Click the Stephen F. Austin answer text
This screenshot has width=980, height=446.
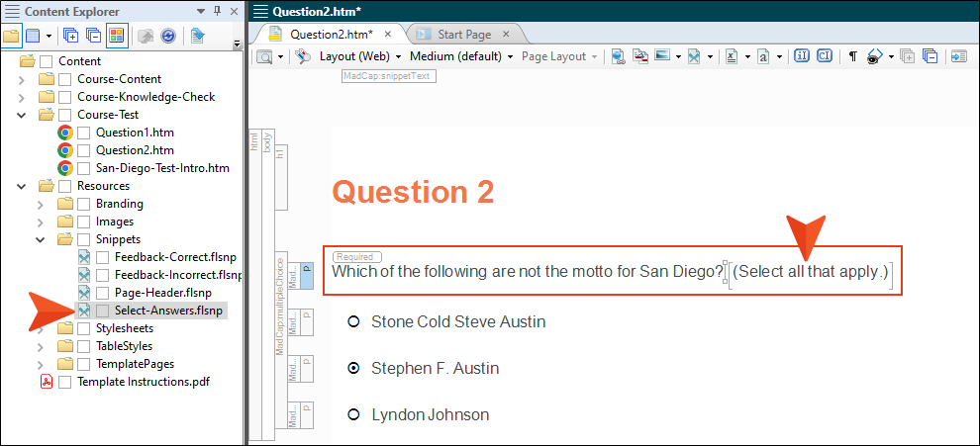click(x=435, y=369)
